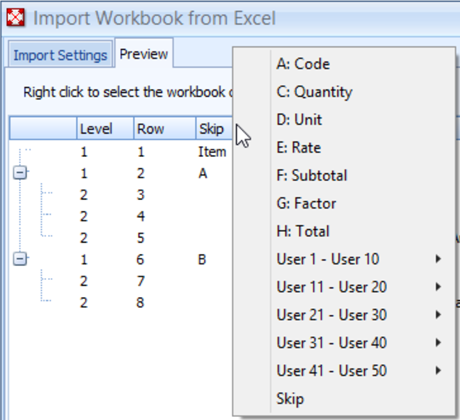Switch to the Import Settings tab
460x420 pixels.
[60, 55]
